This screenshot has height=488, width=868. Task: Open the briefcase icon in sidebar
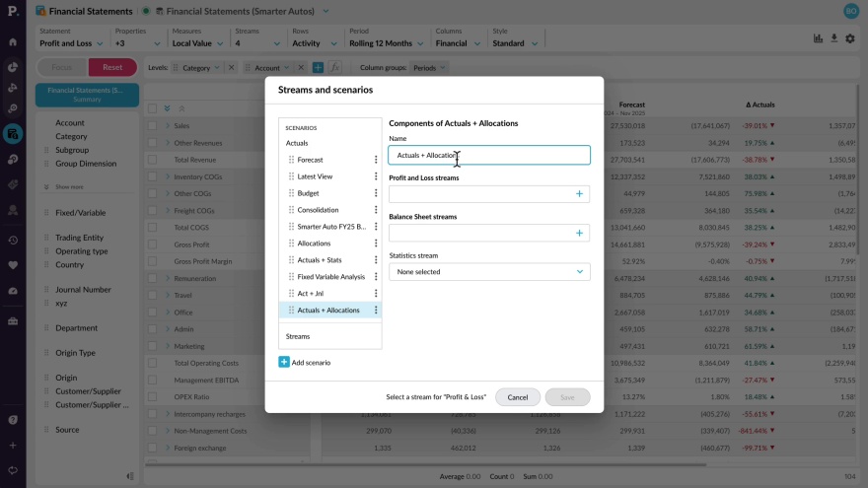13,321
